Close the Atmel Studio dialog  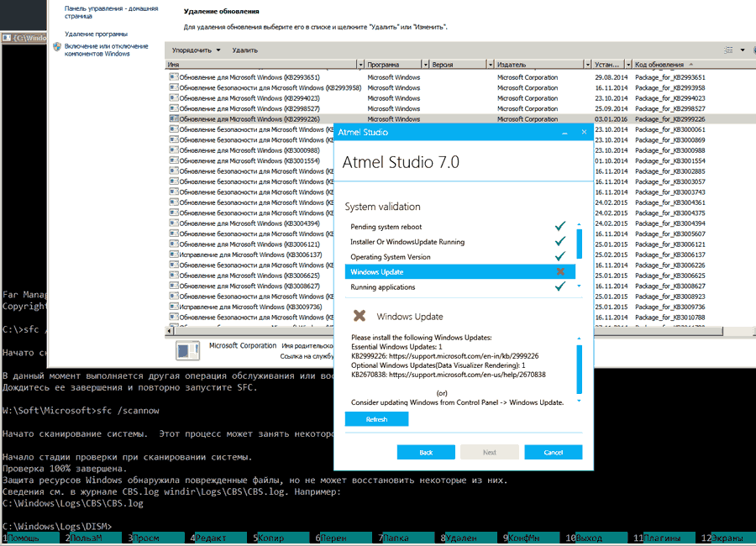(584, 132)
